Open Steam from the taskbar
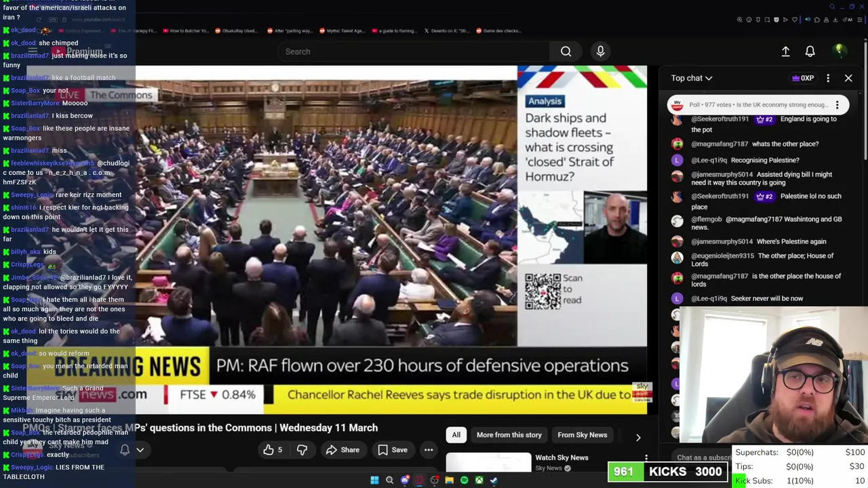 tap(494, 481)
